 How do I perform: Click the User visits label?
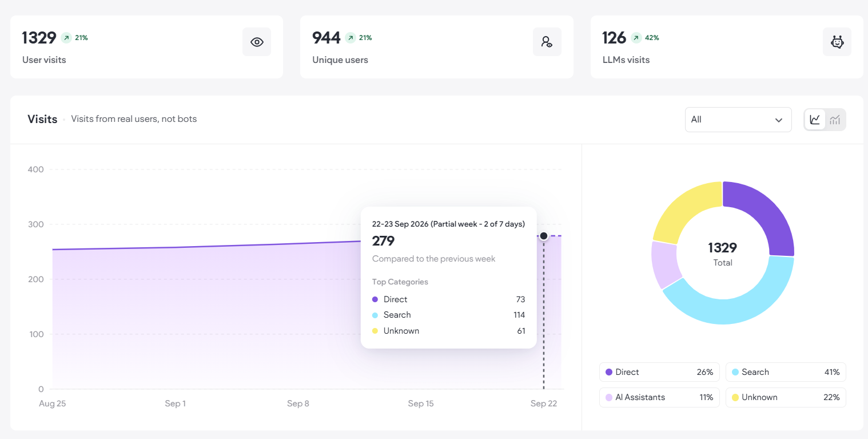(x=44, y=60)
